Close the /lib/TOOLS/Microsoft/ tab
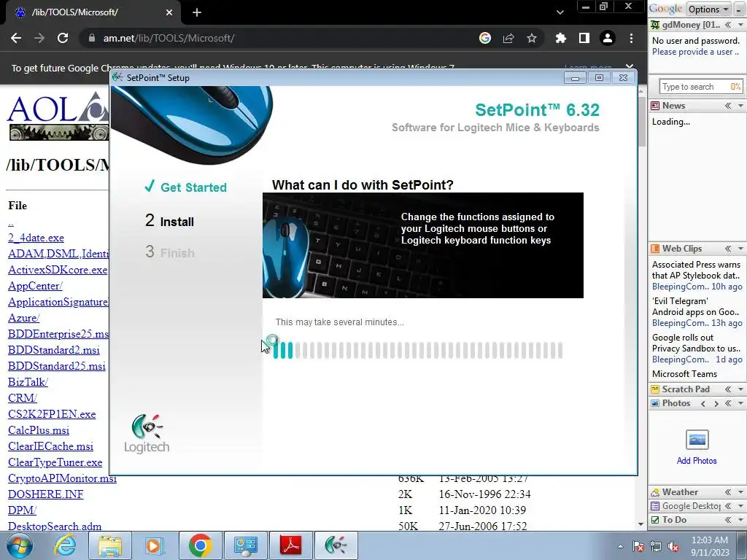Screen dimensions: 747x560 coord(169,12)
